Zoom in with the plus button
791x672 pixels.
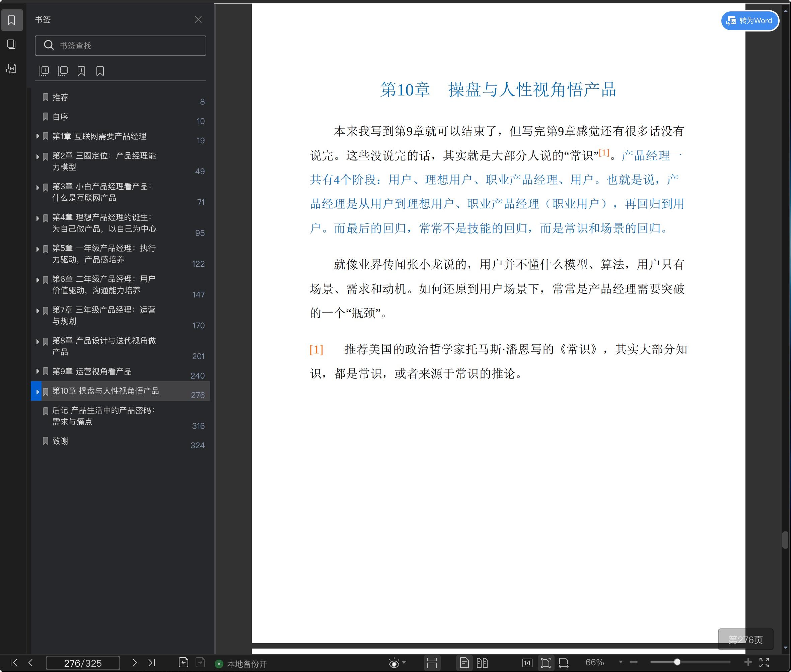click(x=747, y=662)
